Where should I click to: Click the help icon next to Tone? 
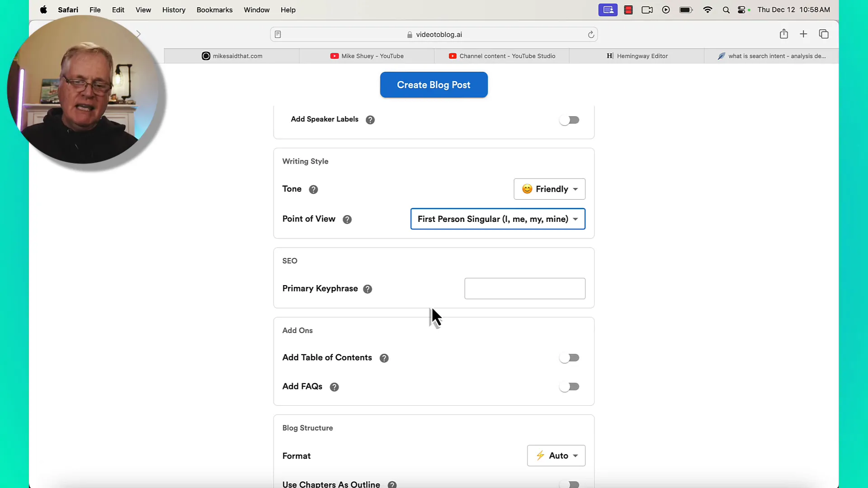313,189
